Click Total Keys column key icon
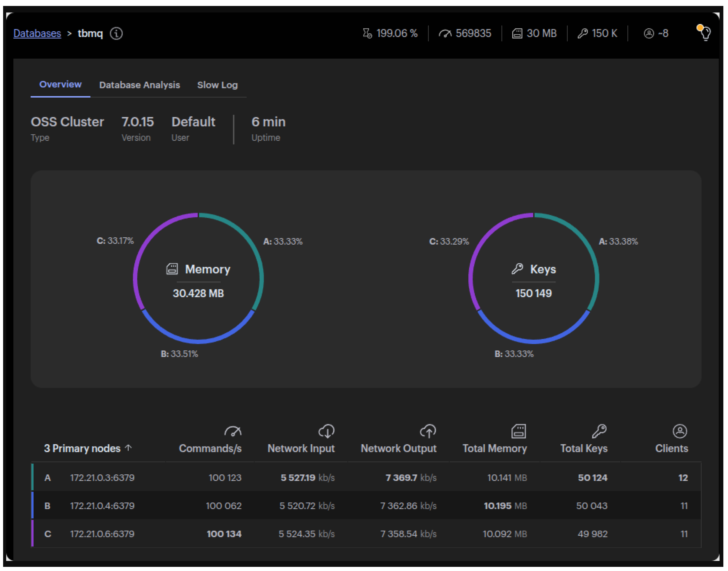The image size is (728, 571). click(x=599, y=431)
